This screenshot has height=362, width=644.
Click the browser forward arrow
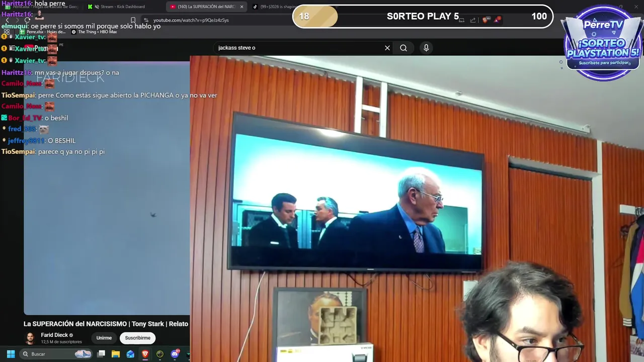click(x=18, y=20)
